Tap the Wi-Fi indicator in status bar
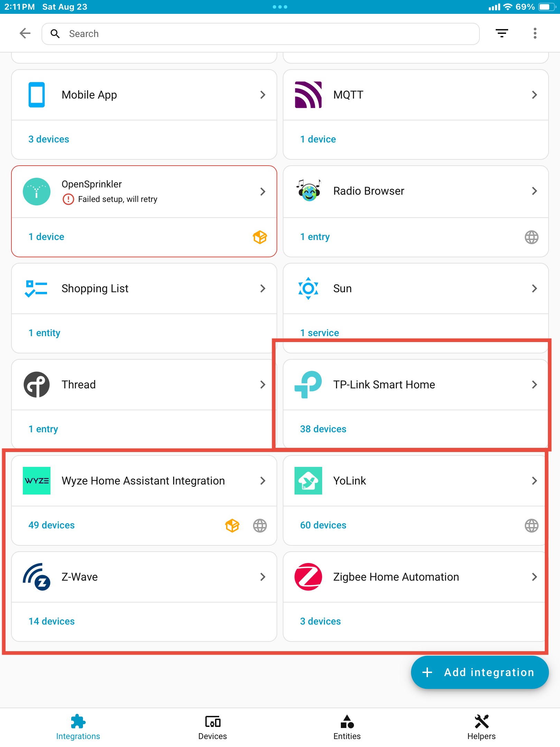 click(x=507, y=7)
